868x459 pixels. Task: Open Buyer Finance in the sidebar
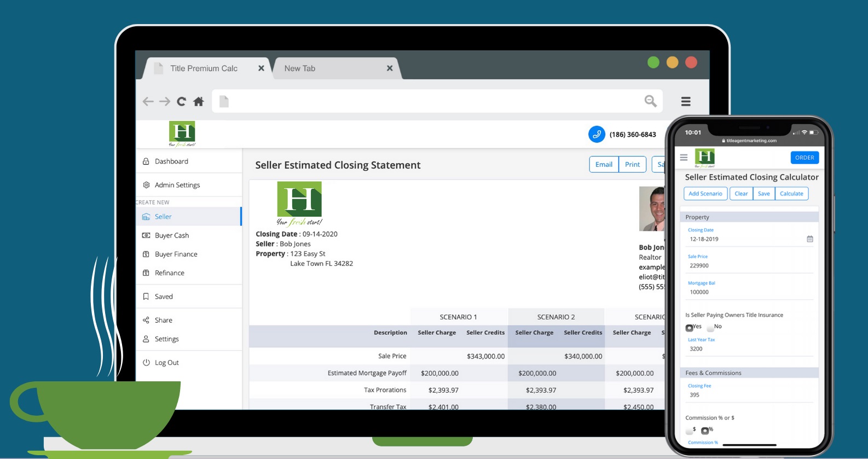tap(176, 254)
